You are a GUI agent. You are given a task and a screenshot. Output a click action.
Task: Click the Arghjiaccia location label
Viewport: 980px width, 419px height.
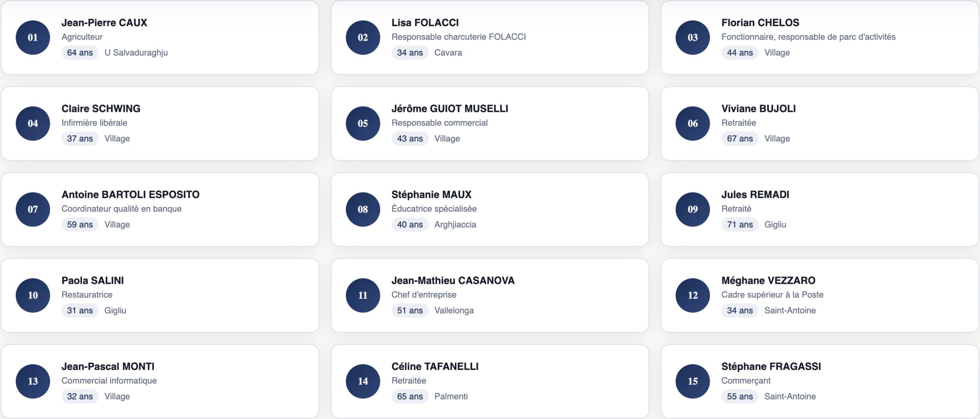(x=455, y=225)
